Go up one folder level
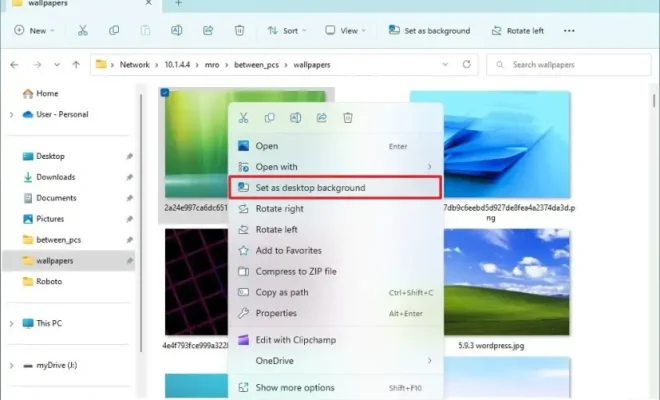This screenshot has width=660, height=400. (76, 65)
